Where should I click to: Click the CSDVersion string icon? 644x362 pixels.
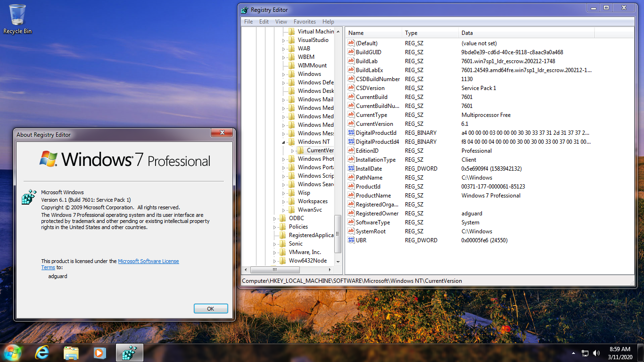tap(351, 88)
